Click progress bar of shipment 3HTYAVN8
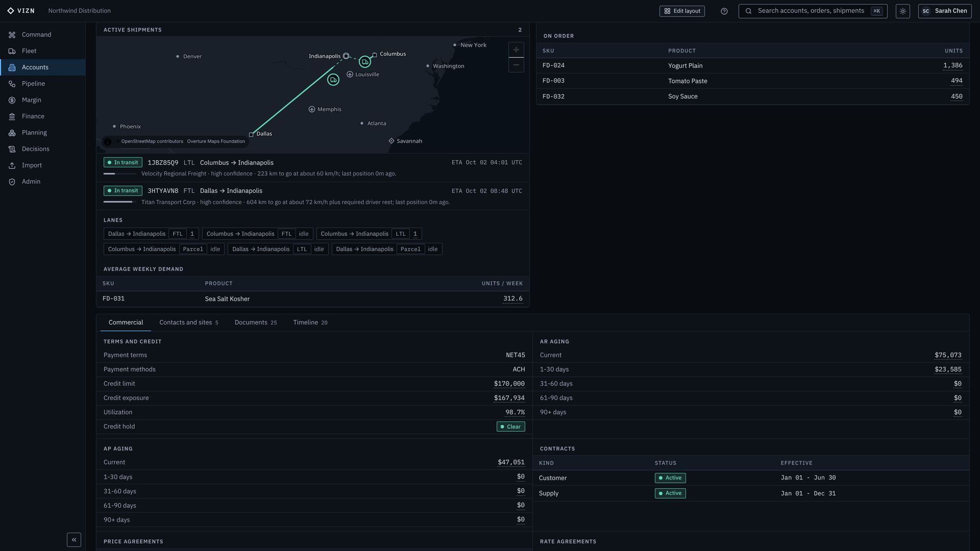Image resolution: width=980 pixels, height=551 pixels. point(119,202)
